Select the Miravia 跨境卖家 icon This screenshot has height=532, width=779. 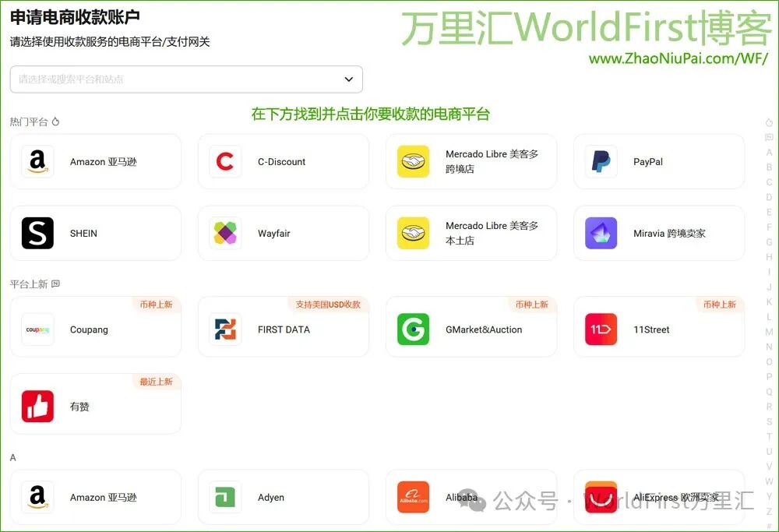pyautogui.click(x=600, y=233)
